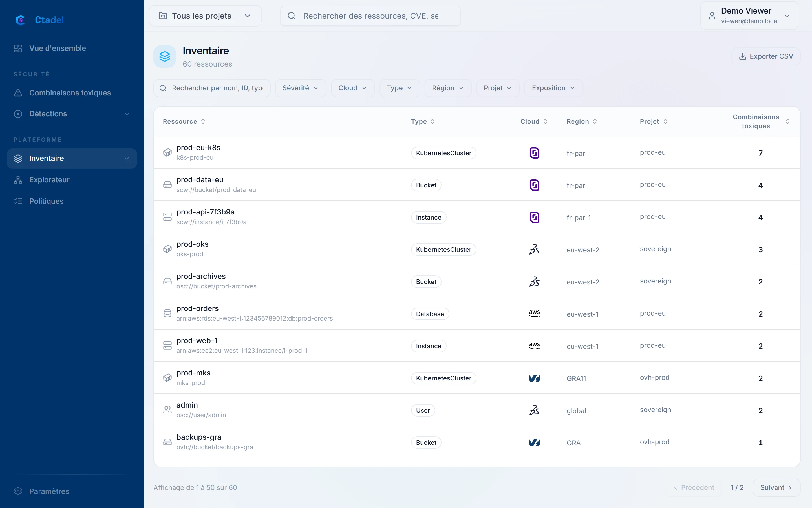Viewport: 812px width, 508px height.
Task: Open the Type filter dropdown
Action: pyautogui.click(x=399, y=88)
